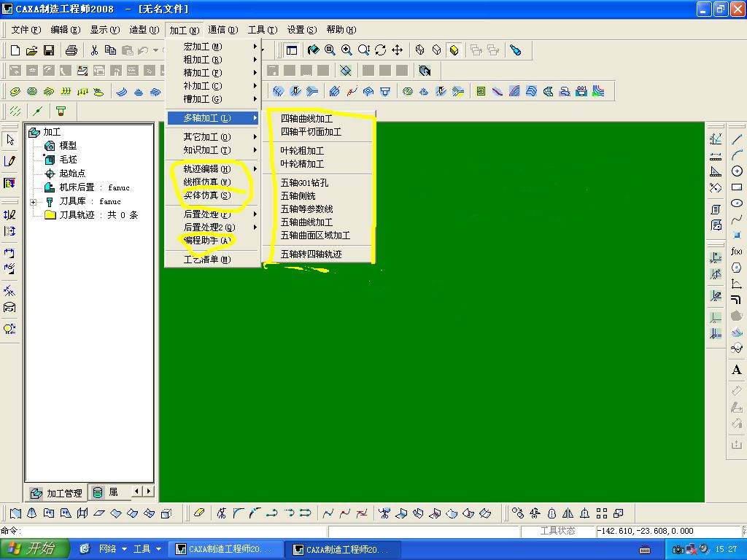Click the line drawing tool on right sidebar

pyautogui.click(x=737, y=139)
